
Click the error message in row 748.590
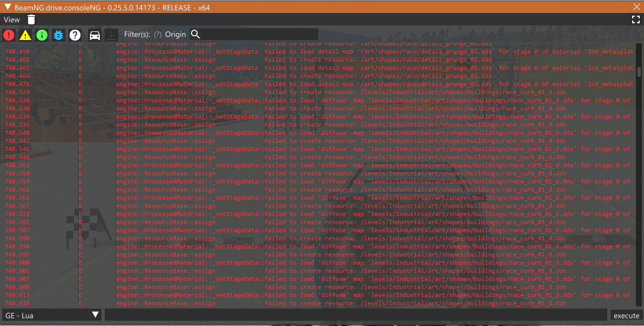click(415, 238)
